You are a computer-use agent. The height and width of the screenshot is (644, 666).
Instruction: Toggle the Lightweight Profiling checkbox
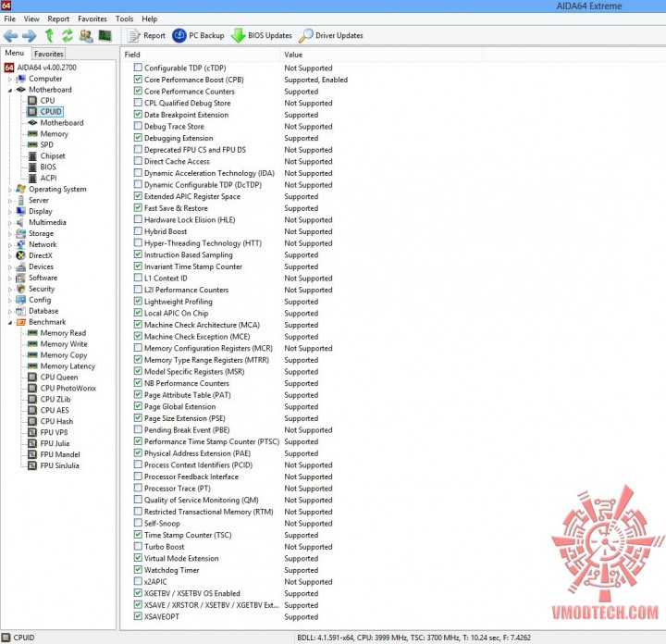coord(138,301)
